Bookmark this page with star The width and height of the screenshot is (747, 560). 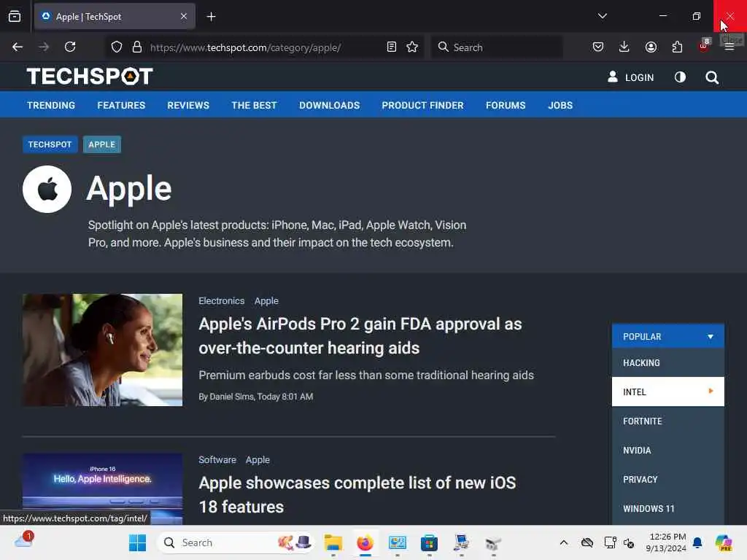tap(412, 47)
